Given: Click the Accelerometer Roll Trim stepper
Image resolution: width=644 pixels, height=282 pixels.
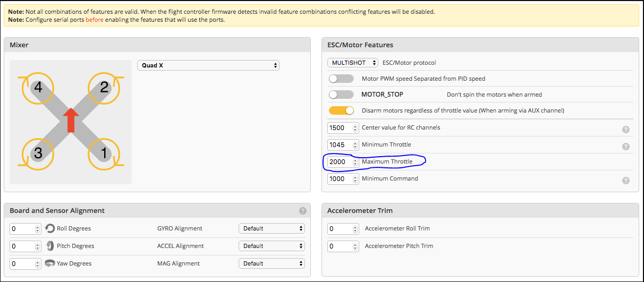Looking at the screenshot, I should tap(355, 229).
